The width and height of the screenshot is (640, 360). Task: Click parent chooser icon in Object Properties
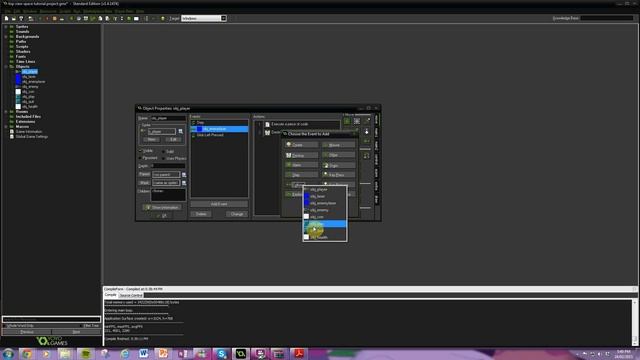coord(184,174)
